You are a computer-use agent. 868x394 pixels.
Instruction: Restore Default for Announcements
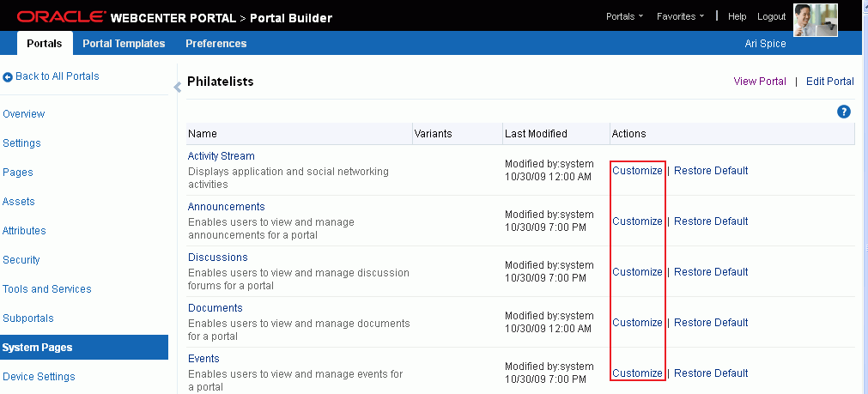click(x=711, y=221)
